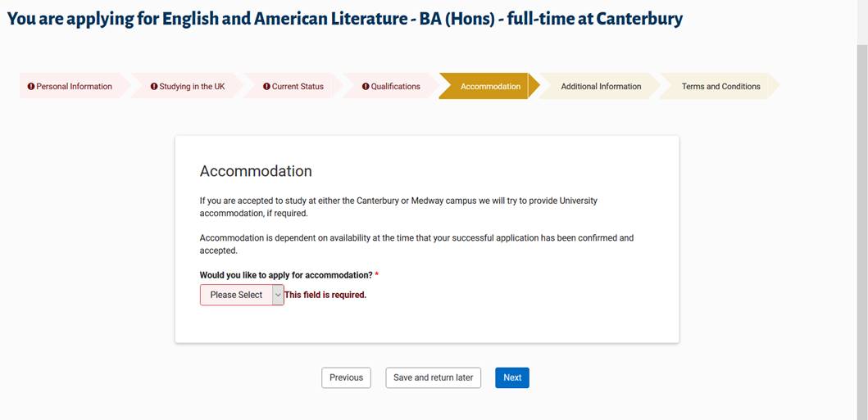Switch to the Studying in the UK step

point(192,87)
